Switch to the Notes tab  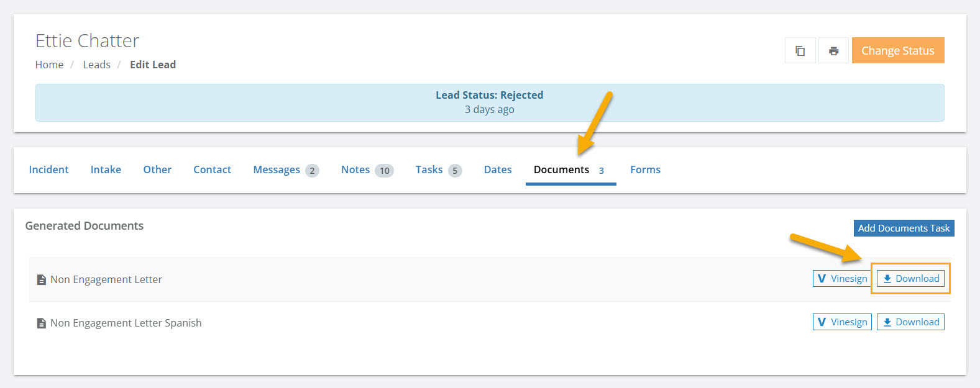click(x=367, y=170)
